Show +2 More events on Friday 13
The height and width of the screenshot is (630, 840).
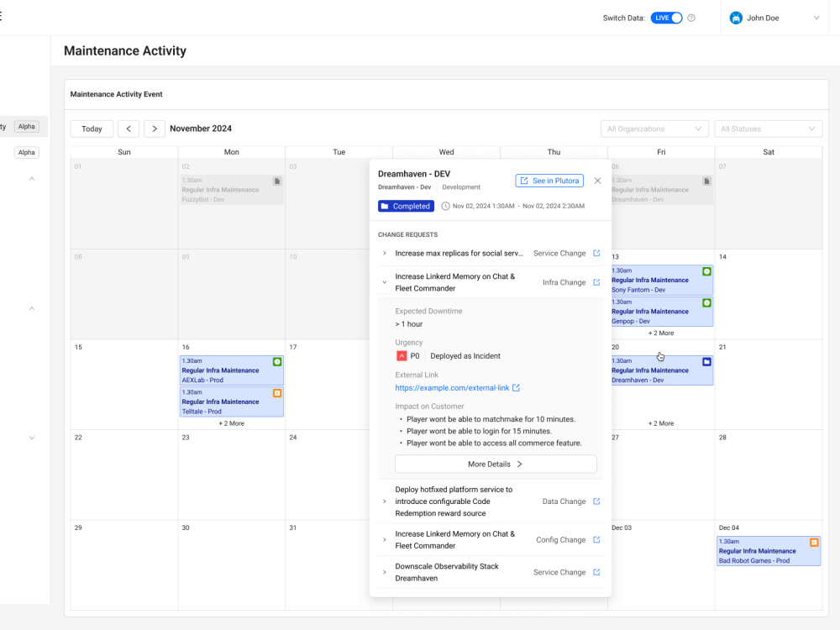(x=660, y=333)
